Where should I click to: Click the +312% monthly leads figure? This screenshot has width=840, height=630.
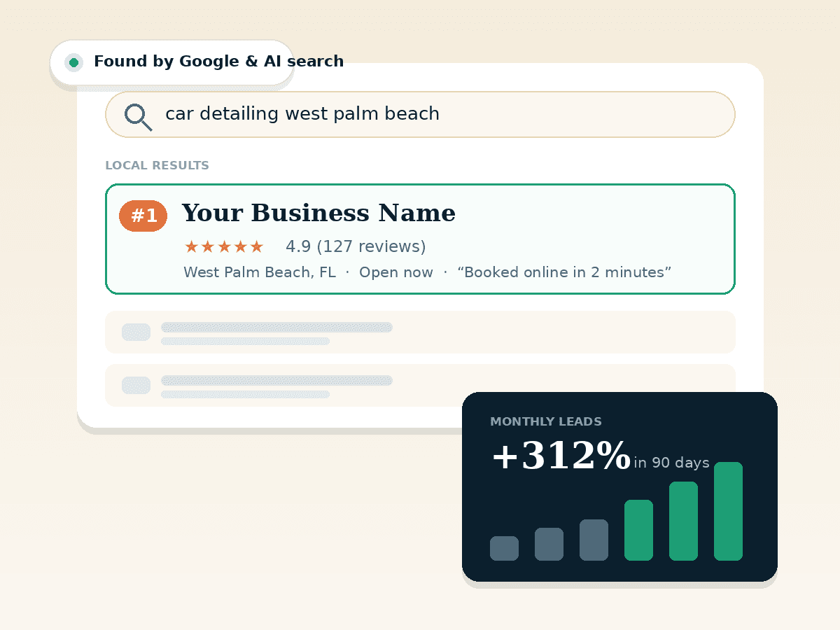pos(561,456)
